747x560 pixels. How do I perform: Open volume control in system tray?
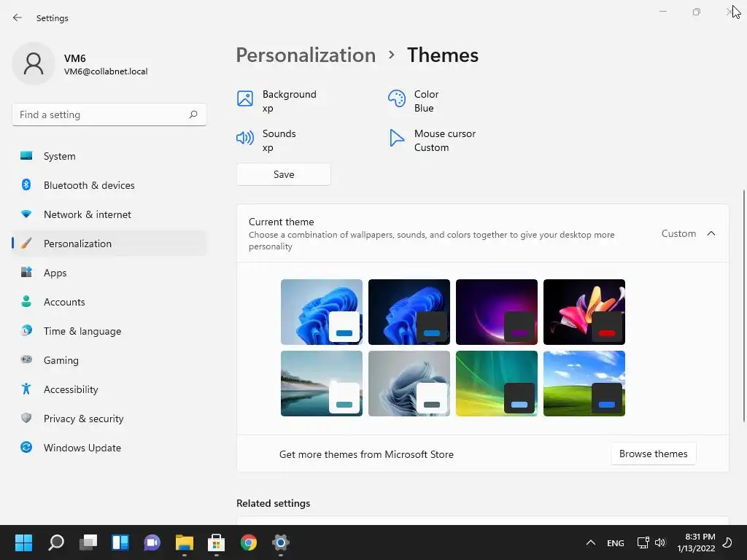click(660, 542)
